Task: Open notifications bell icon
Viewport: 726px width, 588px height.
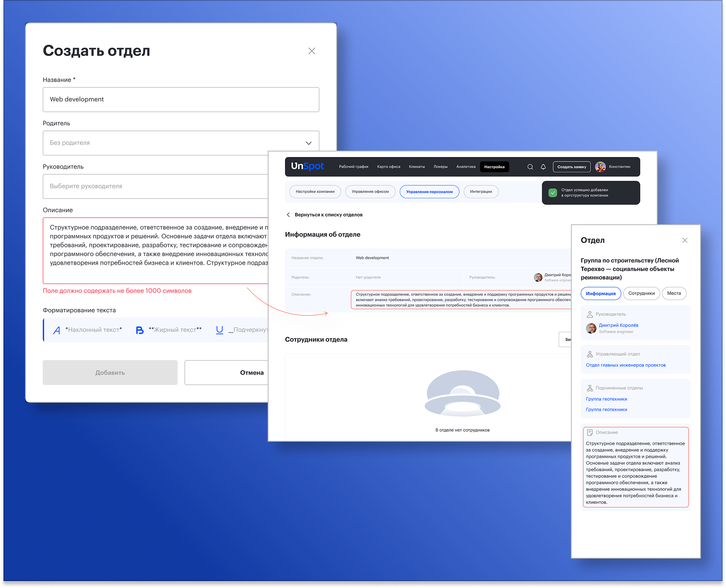Action: (x=543, y=167)
